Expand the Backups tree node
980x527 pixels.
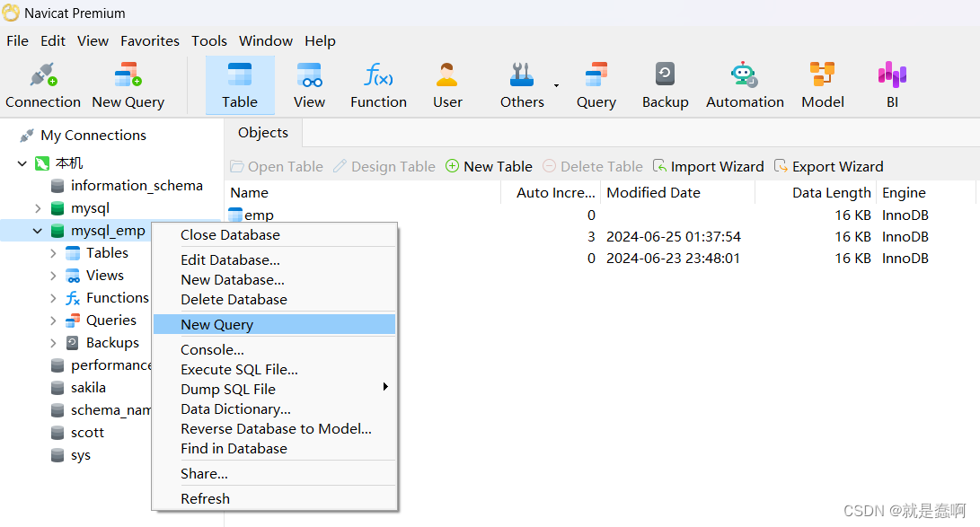tap(53, 344)
